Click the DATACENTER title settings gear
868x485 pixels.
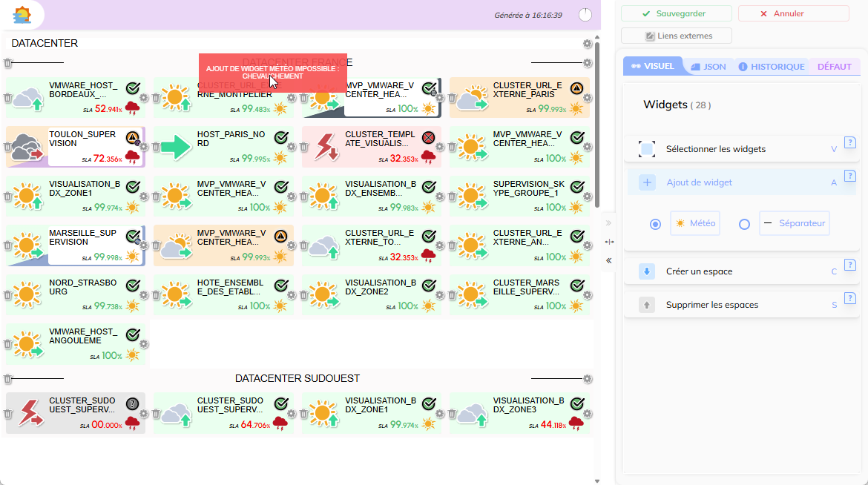coord(588,44)
